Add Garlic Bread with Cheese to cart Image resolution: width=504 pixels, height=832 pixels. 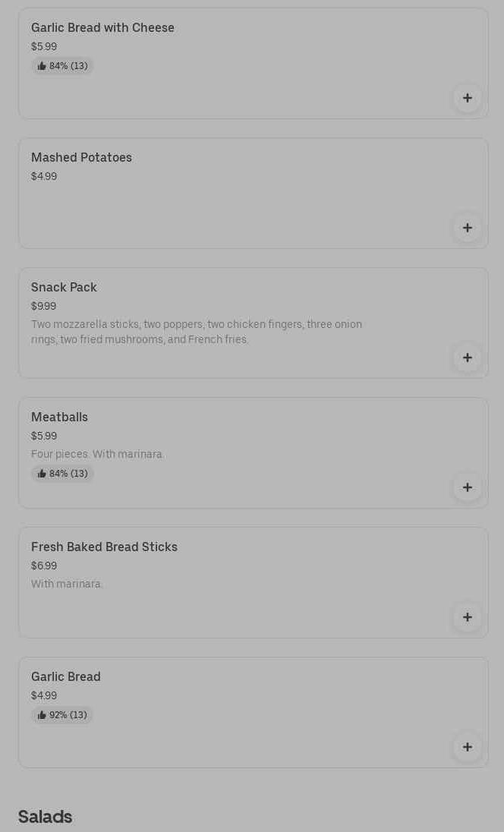pyautogui.click(x=467, y=98)
